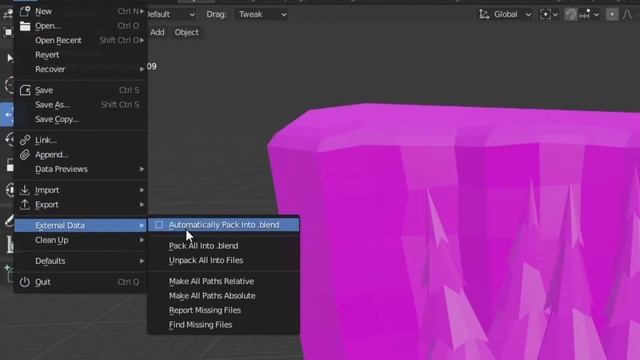
Task: Click the pivot point icon
Action: [x=545, y=14]
